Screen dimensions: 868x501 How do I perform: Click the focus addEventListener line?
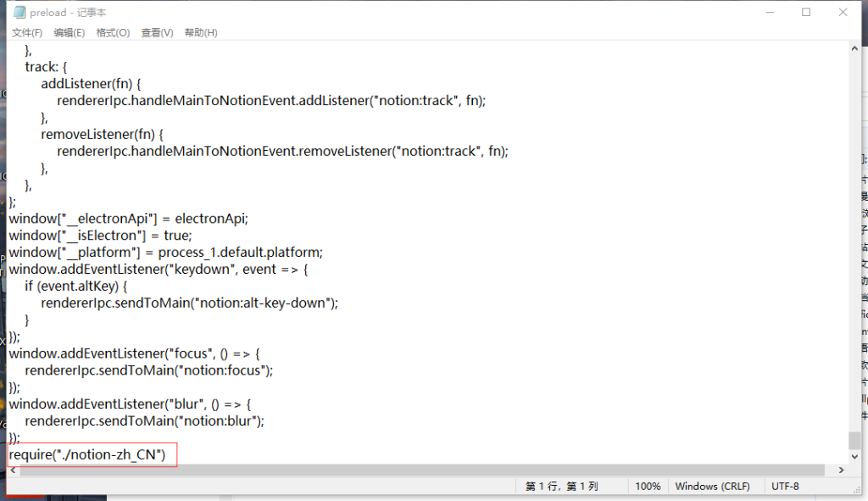pyautogui.click(x=134, y=353)
